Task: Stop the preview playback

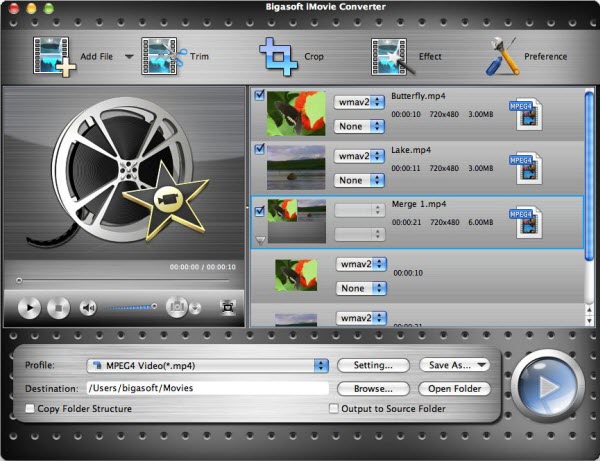Action: (x=59, y=307)
